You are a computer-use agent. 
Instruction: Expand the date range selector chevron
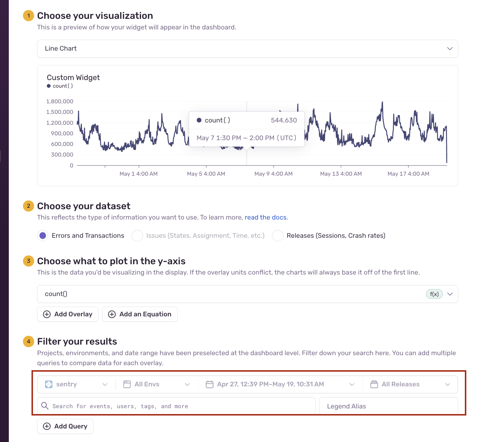[x=352, y=384]
